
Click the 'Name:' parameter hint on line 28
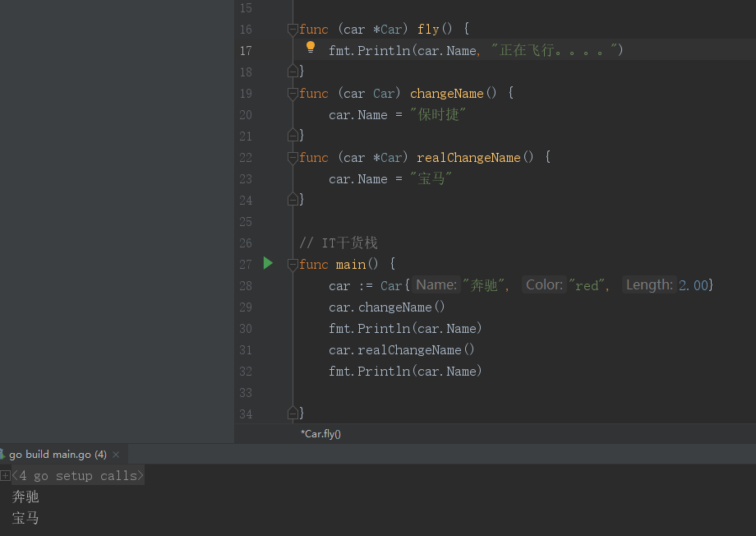(x=436, y=285)
